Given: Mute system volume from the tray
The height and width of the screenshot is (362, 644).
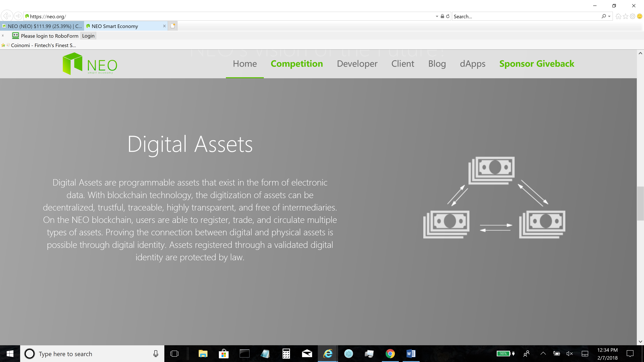Looking at the screenshot, I should (x=570, y=353).
